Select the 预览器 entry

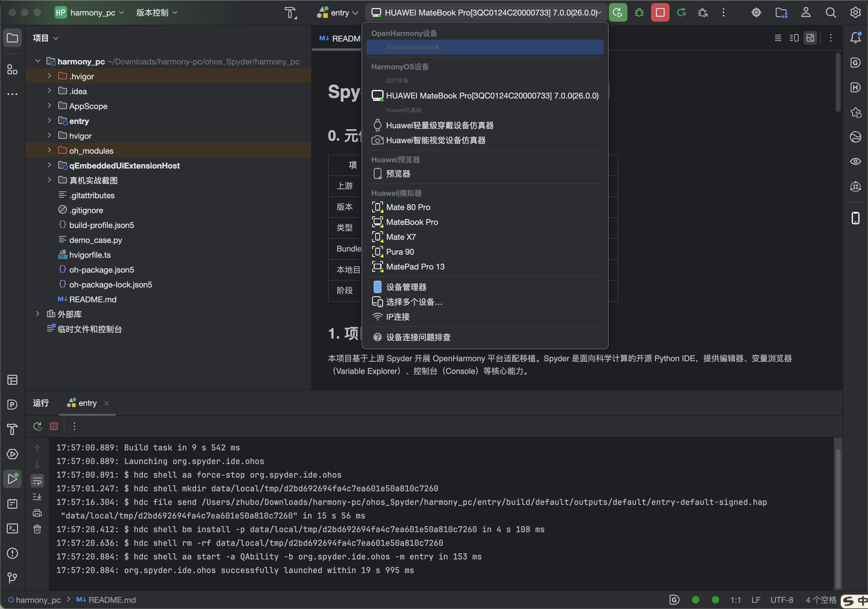(x=485, y=174)
